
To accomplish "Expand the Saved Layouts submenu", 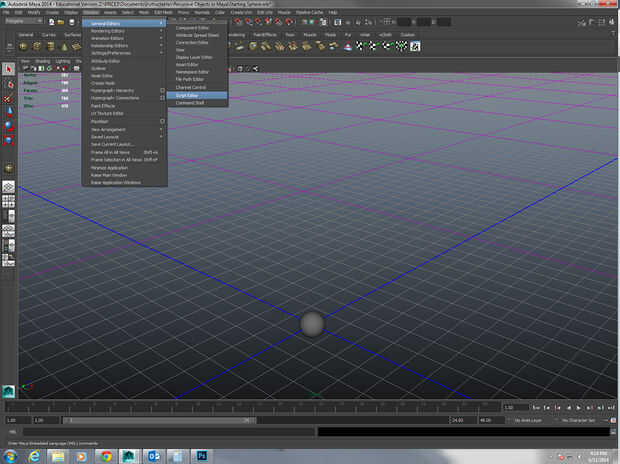I will [105, 136].
